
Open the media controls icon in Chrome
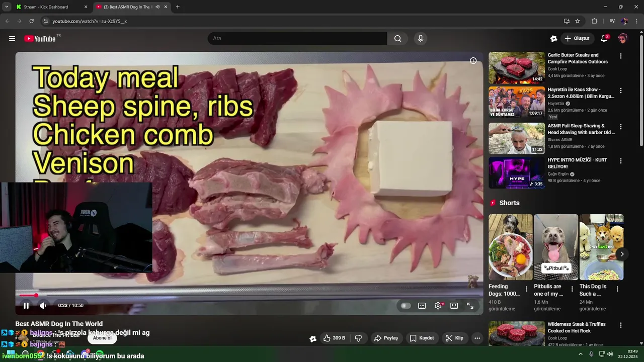[612, 21]
